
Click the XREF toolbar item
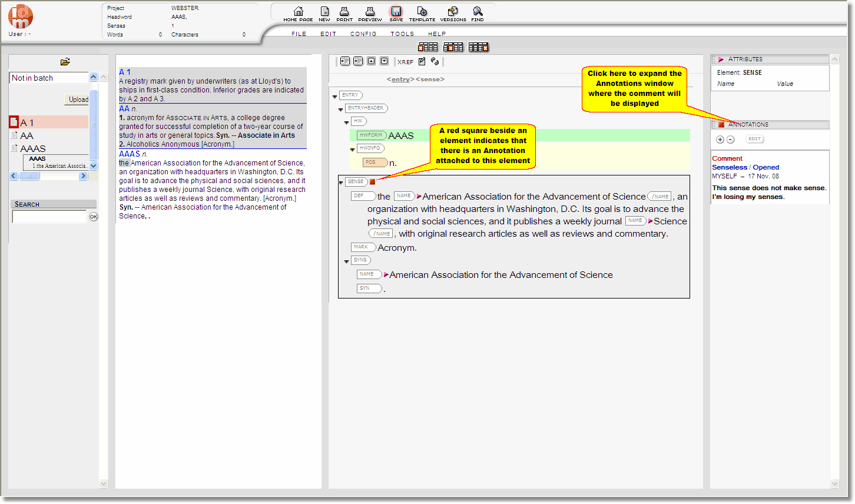[405, 62]
